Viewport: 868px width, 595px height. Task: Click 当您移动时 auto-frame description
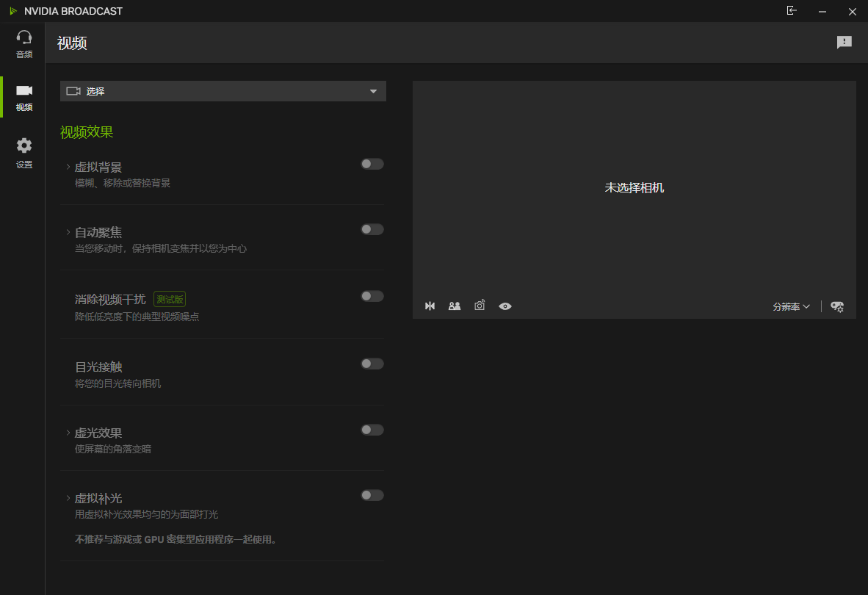[161, 248]
